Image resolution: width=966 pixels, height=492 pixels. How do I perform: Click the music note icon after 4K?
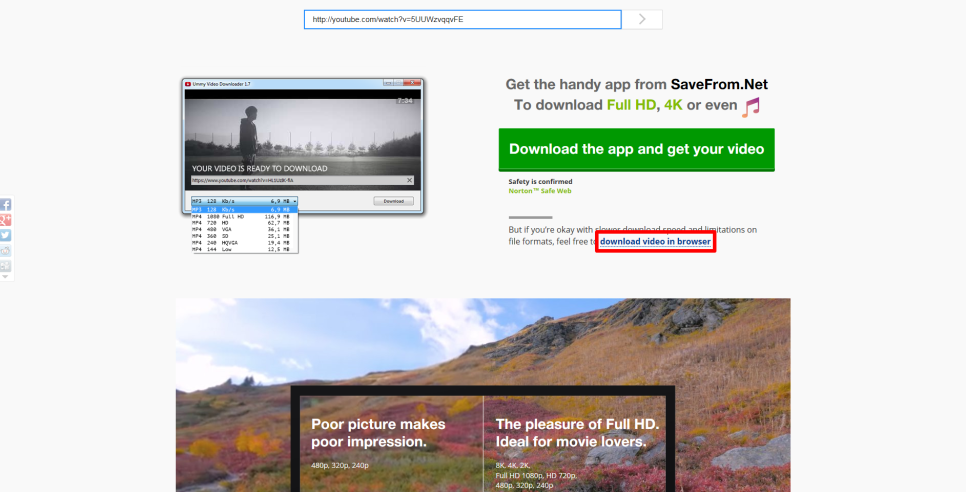[x=750, y=107]
